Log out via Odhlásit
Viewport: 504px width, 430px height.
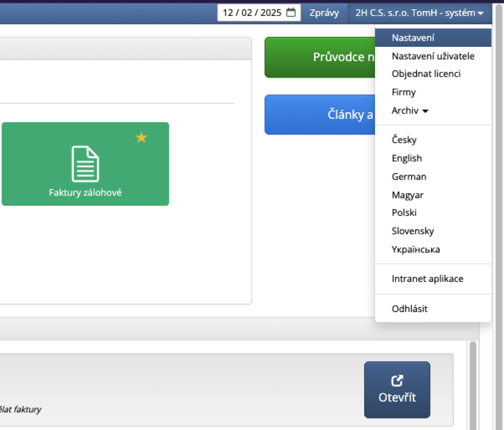409,309
